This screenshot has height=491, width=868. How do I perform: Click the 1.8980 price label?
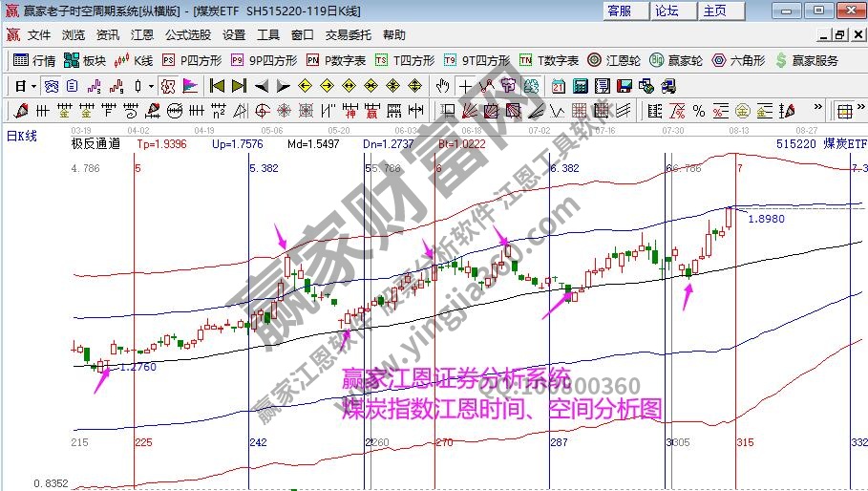[766, 219]
